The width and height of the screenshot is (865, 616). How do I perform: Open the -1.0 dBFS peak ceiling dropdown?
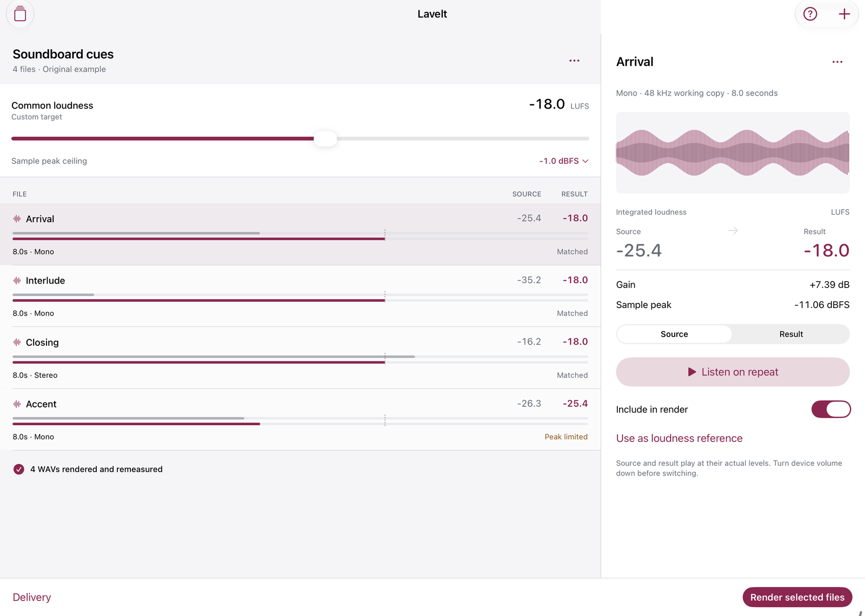(564, 161)
